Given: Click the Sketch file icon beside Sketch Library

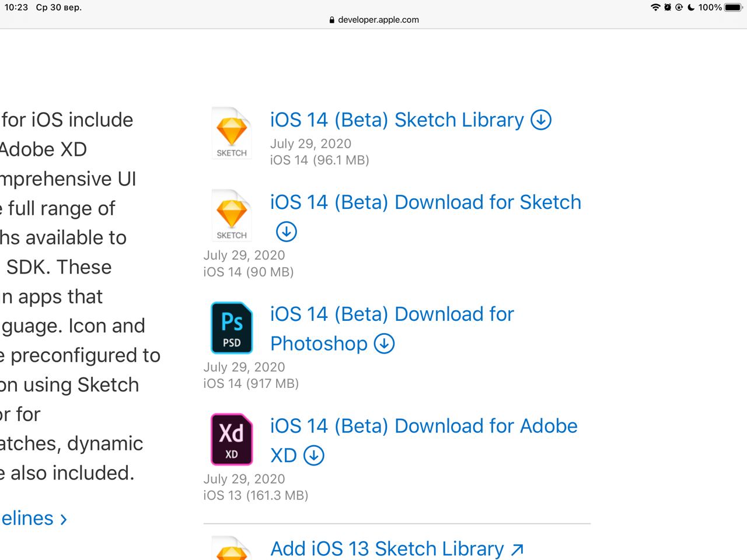Looking at the screenshot, I should click(232, 134).
